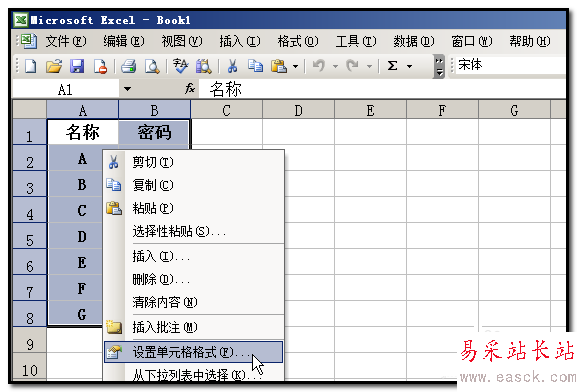Screen dimensions: 577x392
Task: Select row 5 header
Action: click(x=30, y=236)
